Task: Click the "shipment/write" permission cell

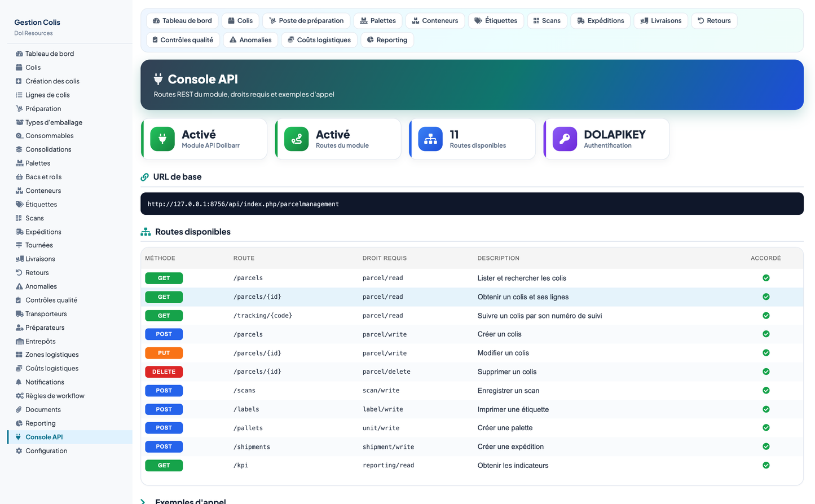Action: pyautogui.click(x=388, y=447)
